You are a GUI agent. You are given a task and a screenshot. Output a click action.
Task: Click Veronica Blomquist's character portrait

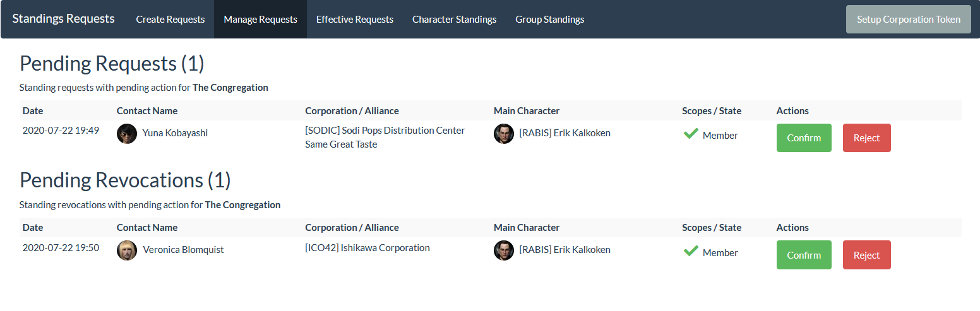(x=127, y=250)
